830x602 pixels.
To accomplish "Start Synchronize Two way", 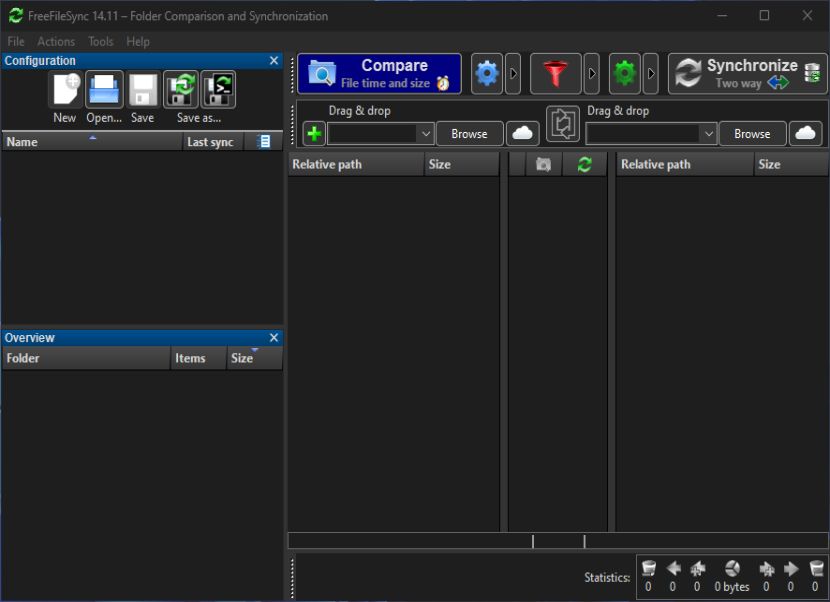I will (x=747, y=74).
